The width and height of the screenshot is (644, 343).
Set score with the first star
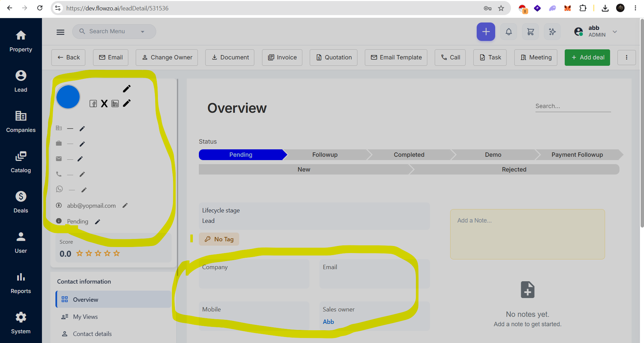tap(80, 253)
